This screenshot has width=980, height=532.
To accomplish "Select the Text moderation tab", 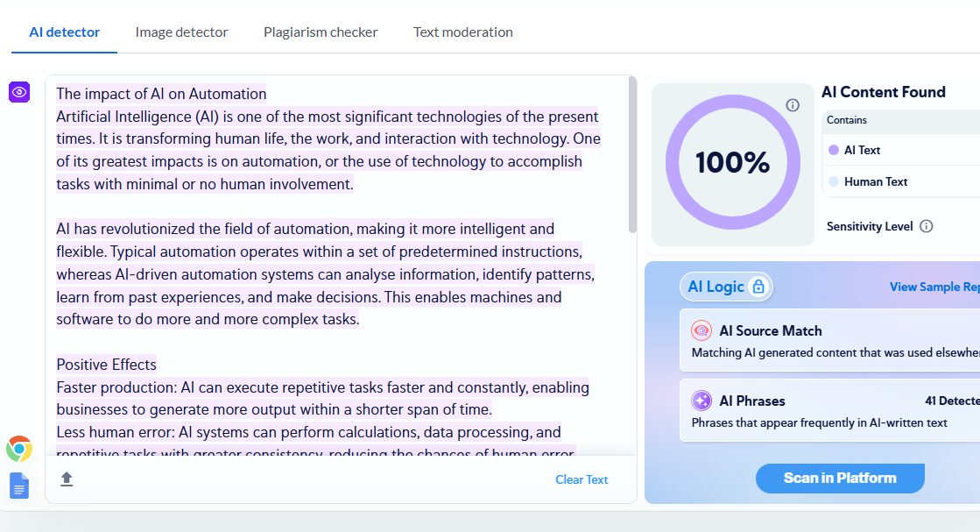I will (463, 32).
